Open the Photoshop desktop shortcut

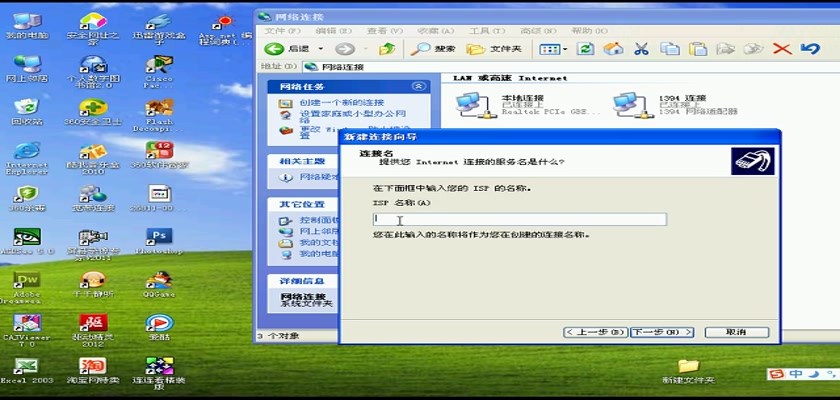(159, 238)
